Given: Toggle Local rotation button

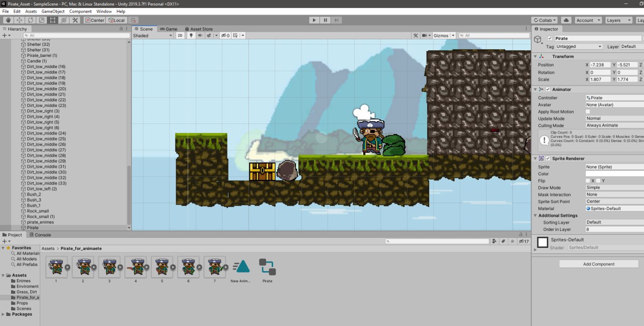Looking at the screenshot, I should [x=116, y=20].
